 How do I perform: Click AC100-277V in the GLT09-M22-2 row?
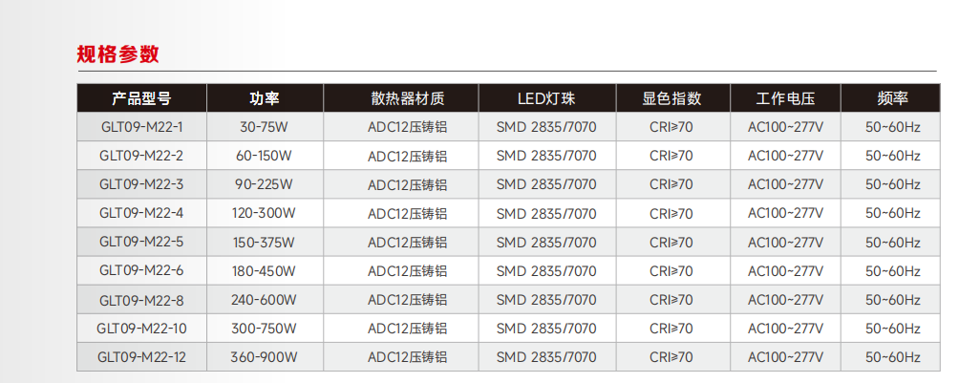[785, 156]
